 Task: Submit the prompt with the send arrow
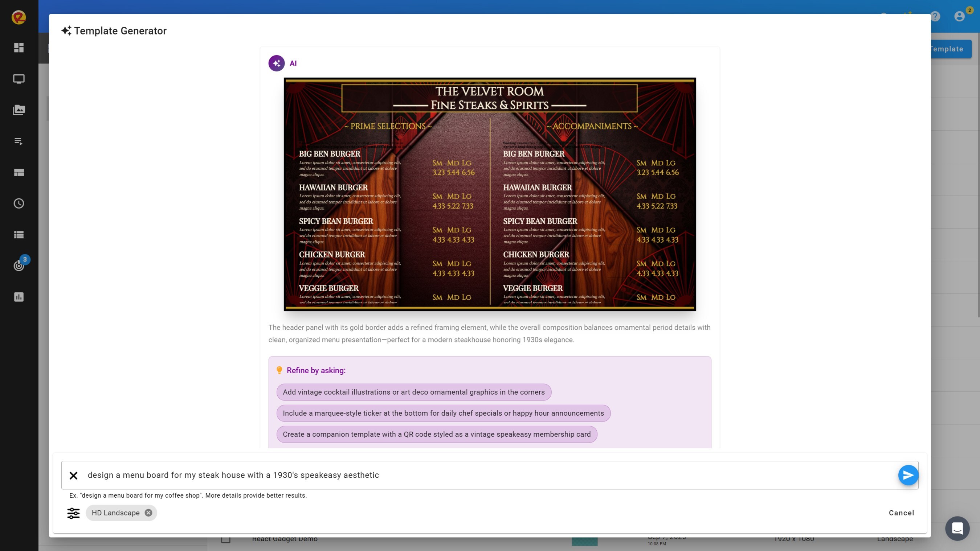pos(908,475)
